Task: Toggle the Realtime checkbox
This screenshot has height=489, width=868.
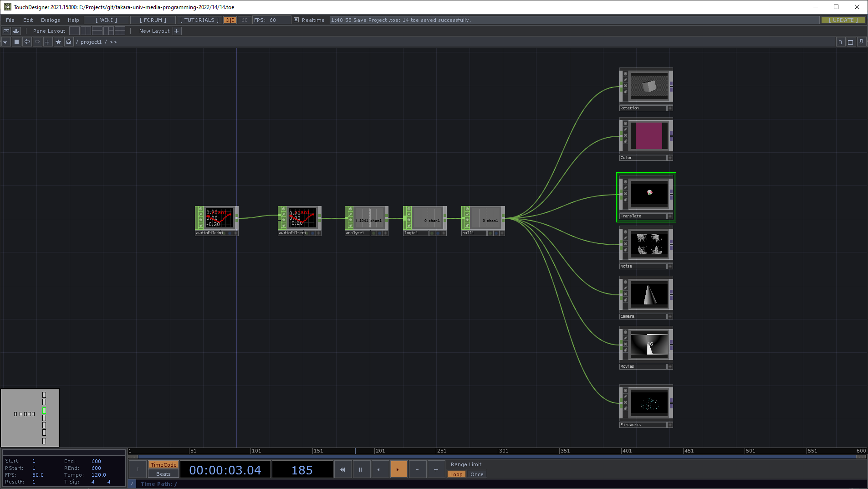Action: [296, 20]
